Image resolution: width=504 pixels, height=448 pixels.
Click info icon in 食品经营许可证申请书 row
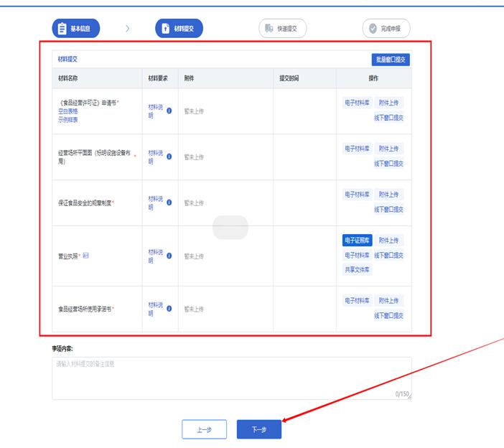coord(169,111)
